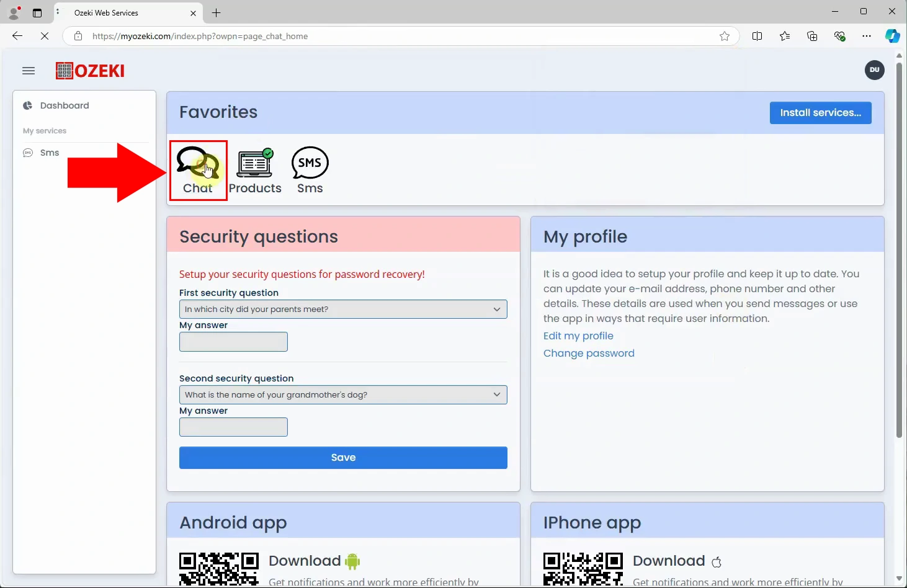Select the Ozeki Web Services tab
Image resolution: width=907 pixels, height=588 pixels.
128,13
